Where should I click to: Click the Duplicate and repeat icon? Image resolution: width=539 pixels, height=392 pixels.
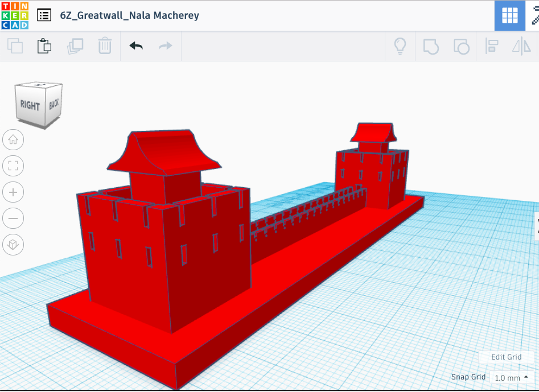[75, 46]
